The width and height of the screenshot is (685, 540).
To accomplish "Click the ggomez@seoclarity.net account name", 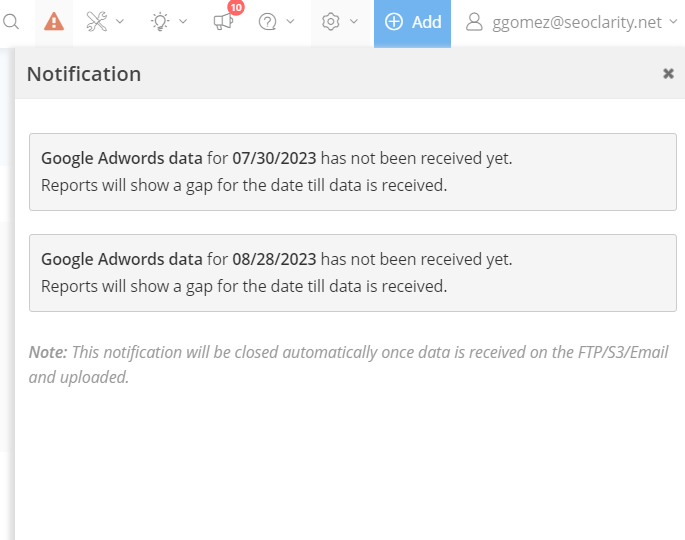I will (x=577, y=22).
